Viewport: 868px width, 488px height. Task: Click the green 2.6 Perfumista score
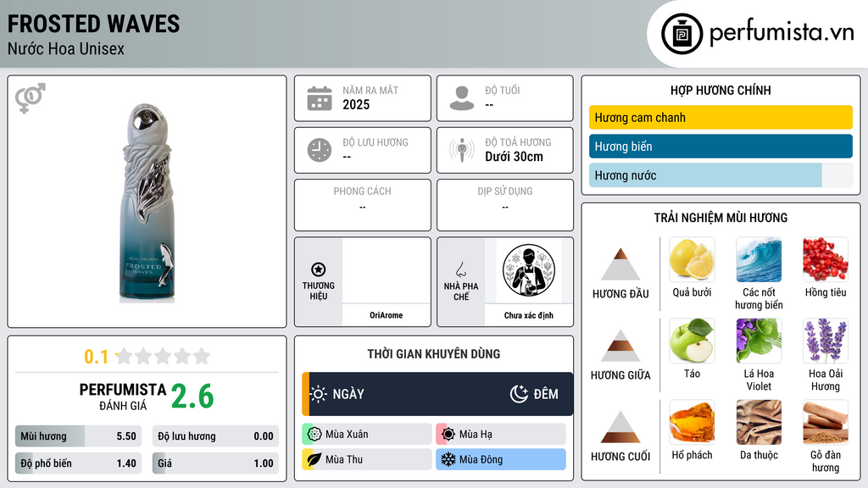point(192,396)
